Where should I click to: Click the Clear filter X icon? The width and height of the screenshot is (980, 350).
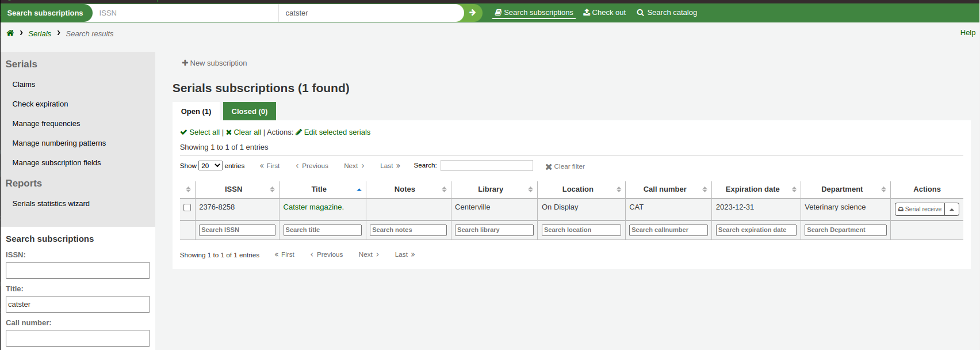click(x=549, y=167)
